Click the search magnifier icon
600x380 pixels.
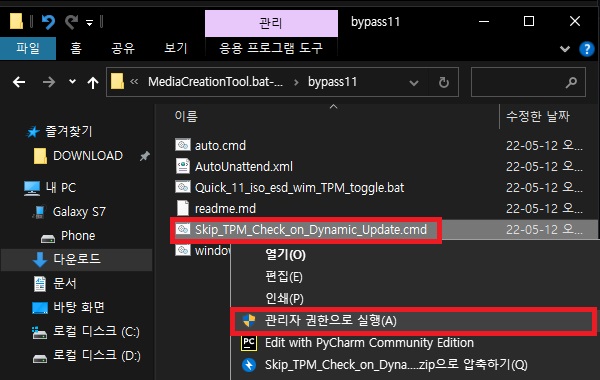click(571, 82)
